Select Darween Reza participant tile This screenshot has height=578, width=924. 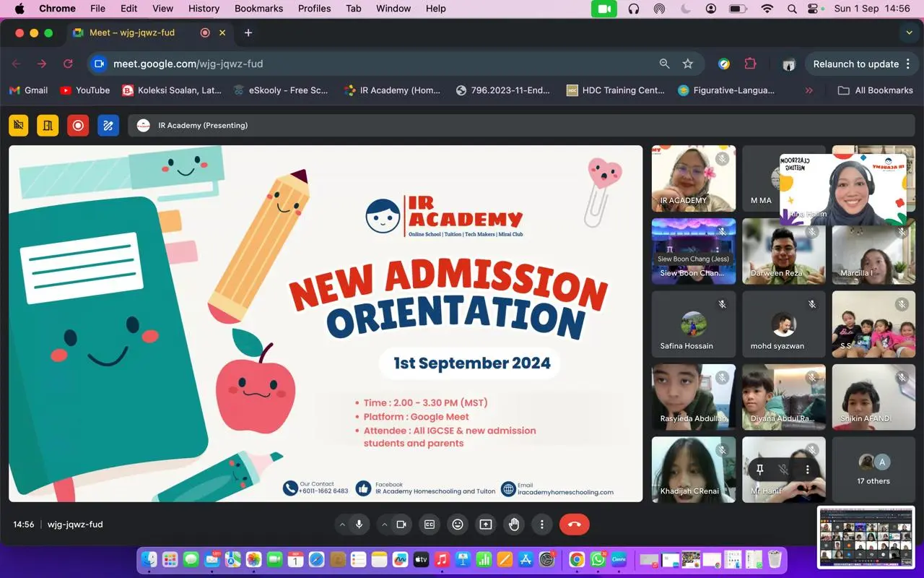[x=784, y=251]
